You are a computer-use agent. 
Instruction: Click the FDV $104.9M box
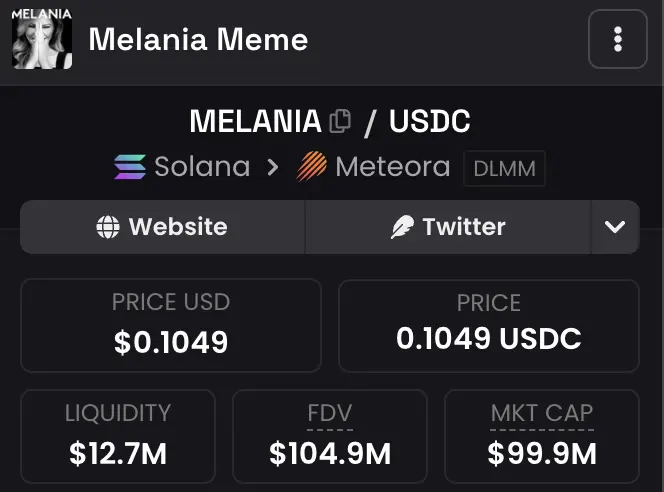(x=330, y=436)
